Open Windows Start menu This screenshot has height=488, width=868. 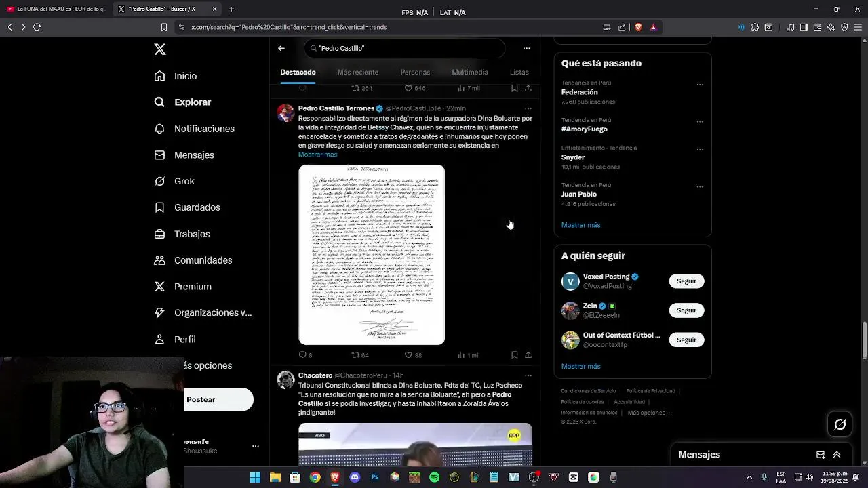pyautogui.click(x=255, y=477)
